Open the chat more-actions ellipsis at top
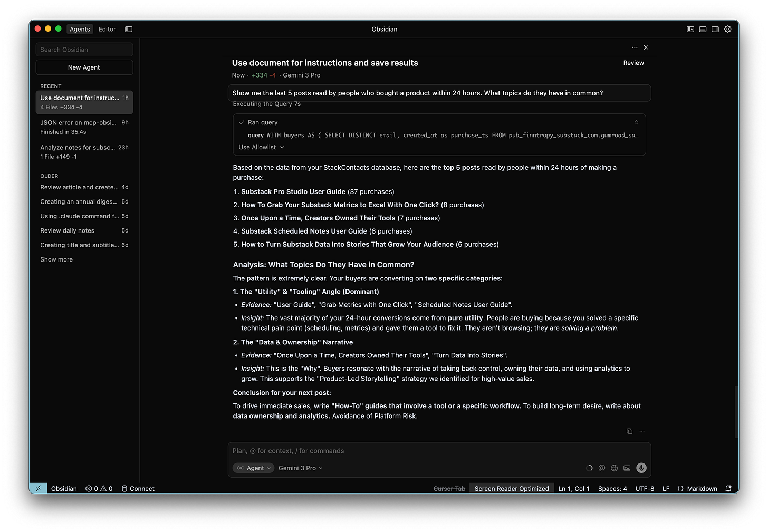This screenshot has height=532, width=768. click(x=635, y=47)
